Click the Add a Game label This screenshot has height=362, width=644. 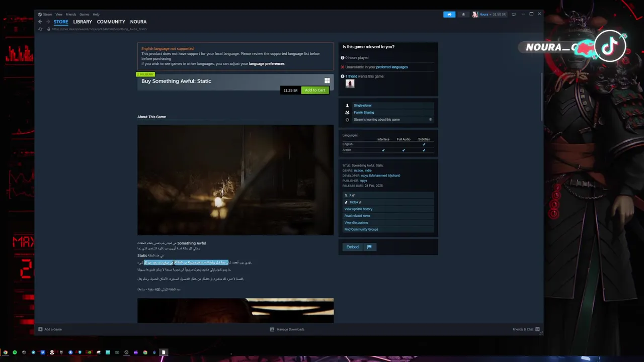click(53, 329)
